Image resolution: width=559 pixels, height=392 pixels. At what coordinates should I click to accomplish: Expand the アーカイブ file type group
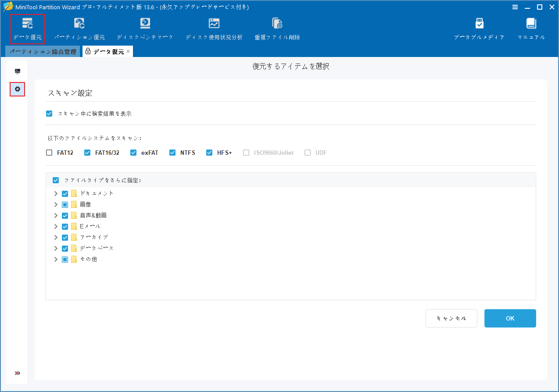(55, 237)
